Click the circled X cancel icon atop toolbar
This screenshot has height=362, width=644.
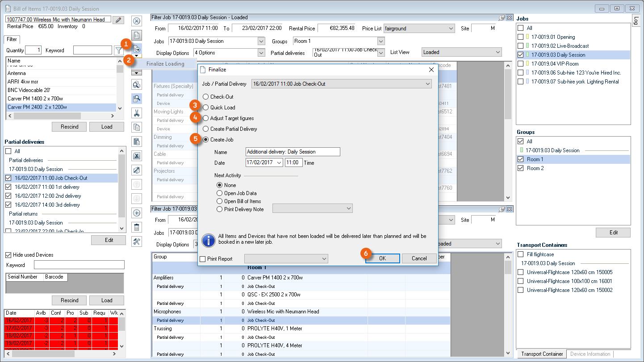(x=137, y=21)
